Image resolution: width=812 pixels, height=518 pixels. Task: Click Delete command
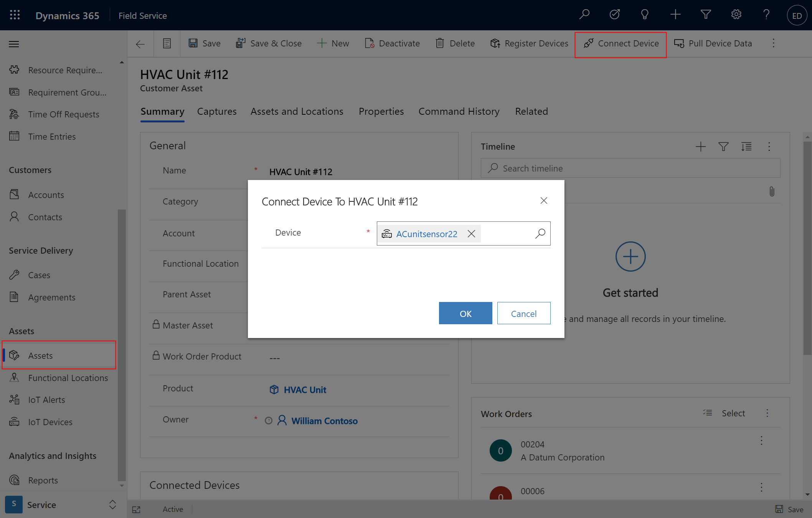click(455, 43)
